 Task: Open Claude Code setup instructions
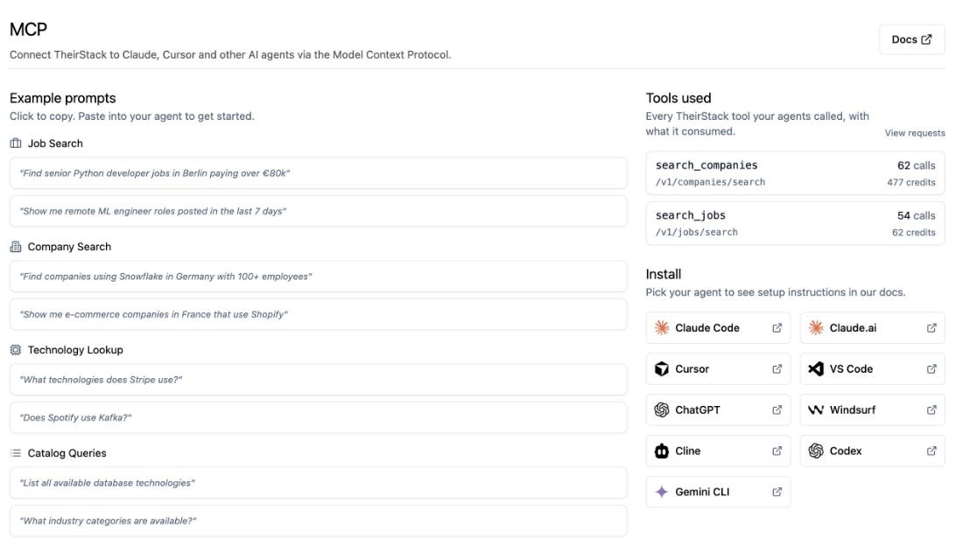pyautogui.click(x=718, y=328)
